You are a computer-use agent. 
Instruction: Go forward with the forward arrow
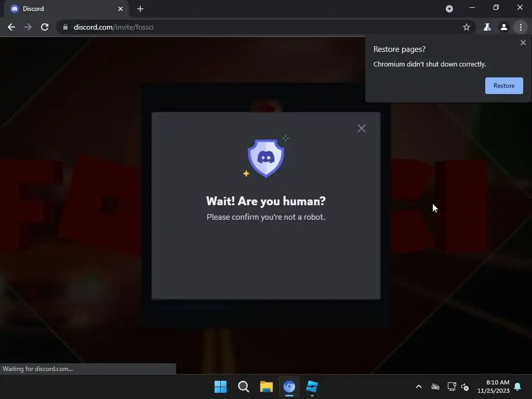click(x=28, y=27)
